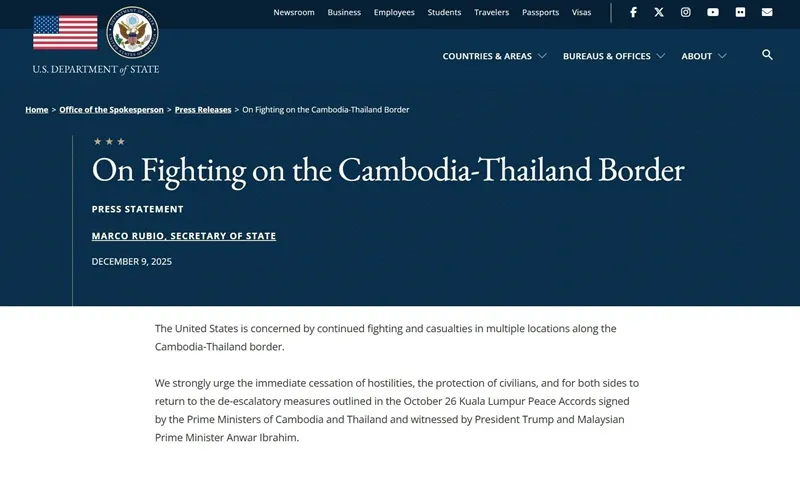Open the Press Releases breadcrumb link
The width and height of the screenshot is (800, 494).
tap(203, 109)
